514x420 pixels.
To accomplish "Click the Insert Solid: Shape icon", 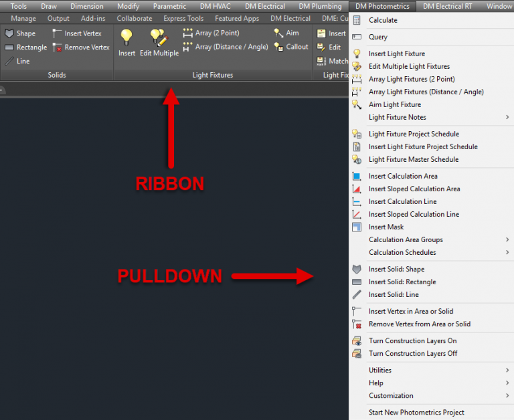I will point(357,270).
